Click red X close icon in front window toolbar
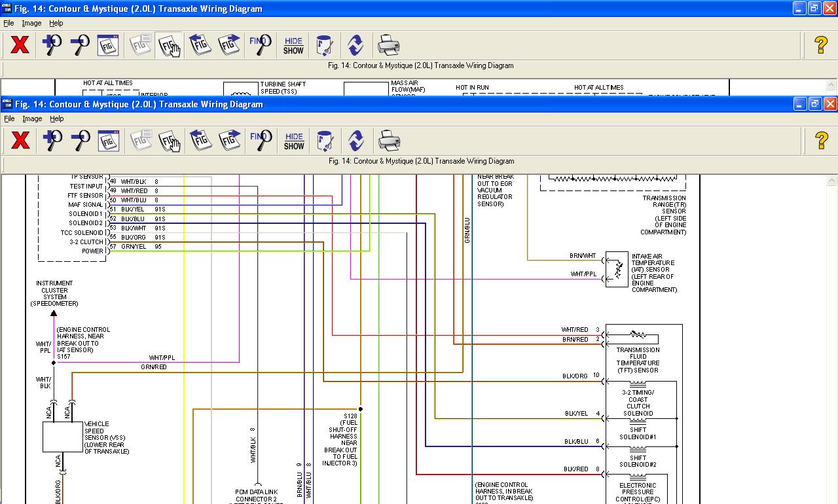This screenshot has width=838, height=504. click(20, 141)
